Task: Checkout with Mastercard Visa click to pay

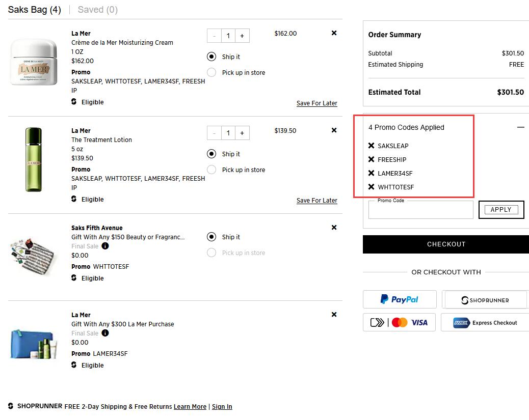Action: (x=399, y=322)
